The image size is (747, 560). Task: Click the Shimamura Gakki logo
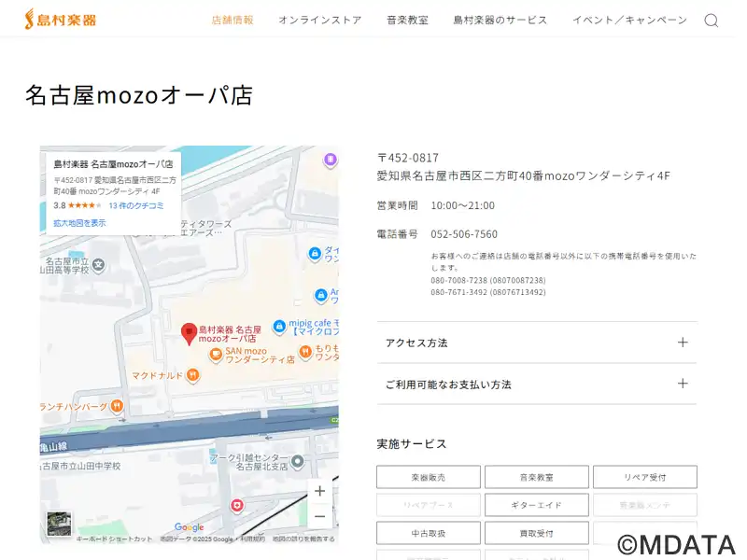[x=60, y=20]
